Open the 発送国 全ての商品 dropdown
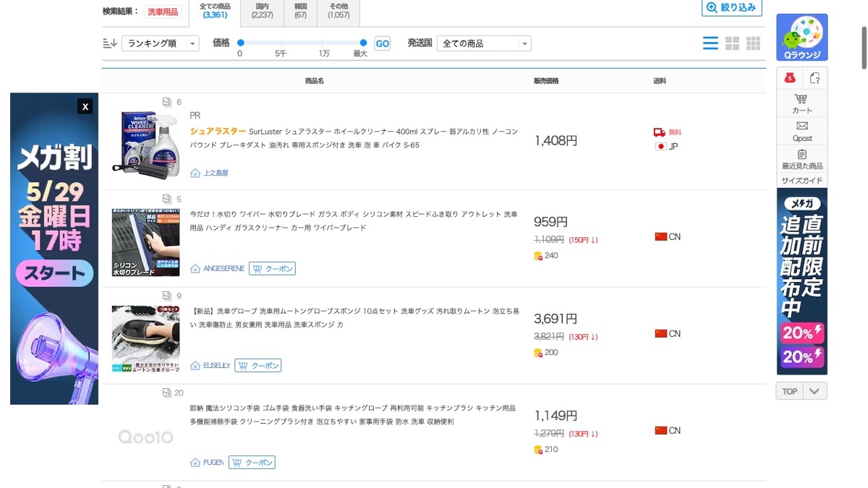Screen dimensions: 868x488 (x=484, y=43)
